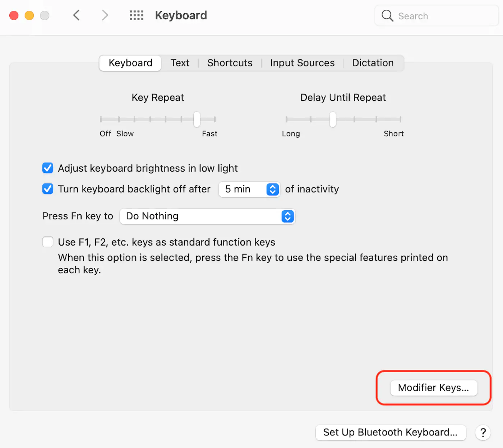
Task: Click the back navigation arrow
Action: tap(76, 15)
